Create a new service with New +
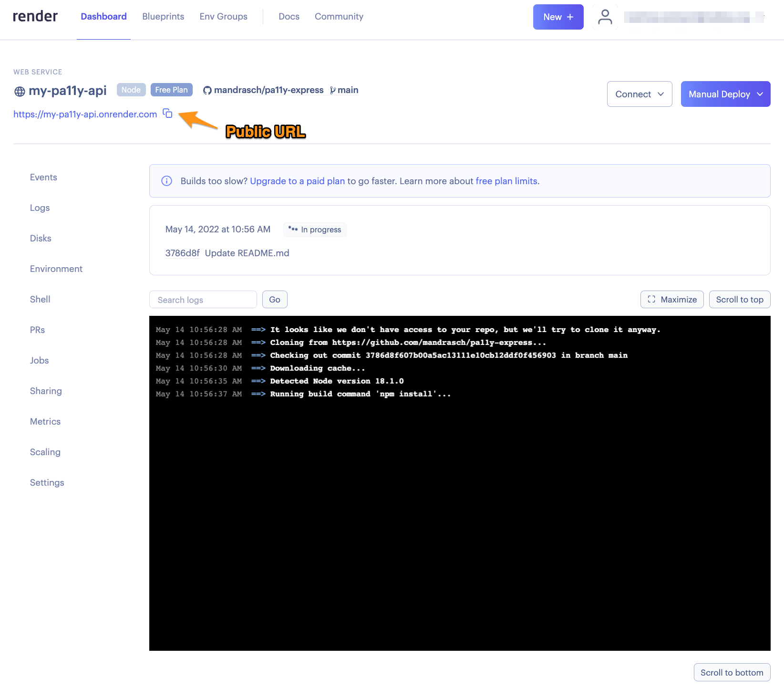 [x=558, y=17]
